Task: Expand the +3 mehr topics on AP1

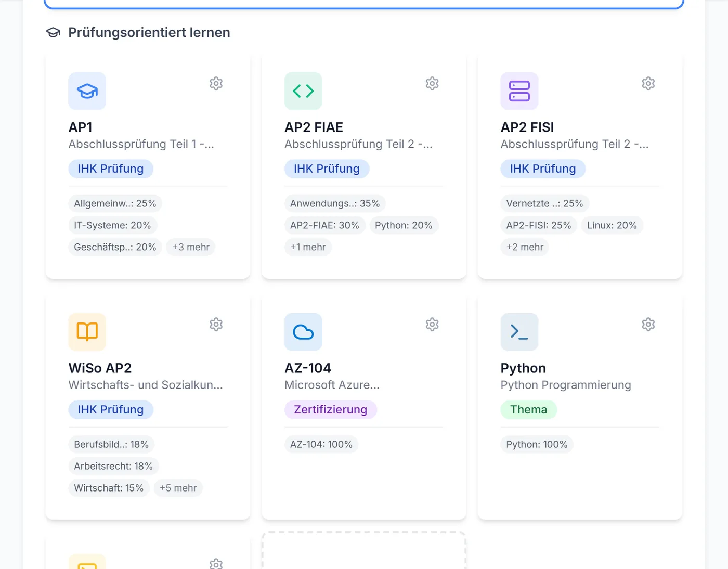Action: [x=191, y=247]
